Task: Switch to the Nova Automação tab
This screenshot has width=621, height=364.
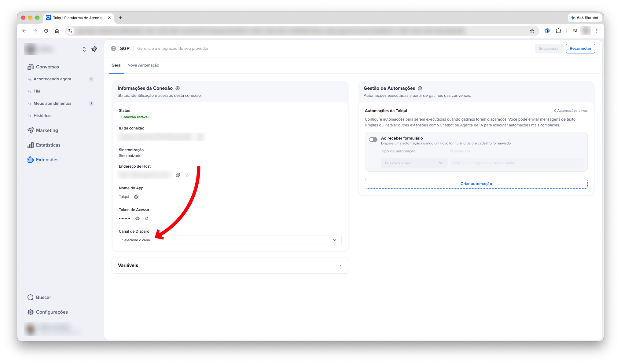Action: (x=143, y=65)
